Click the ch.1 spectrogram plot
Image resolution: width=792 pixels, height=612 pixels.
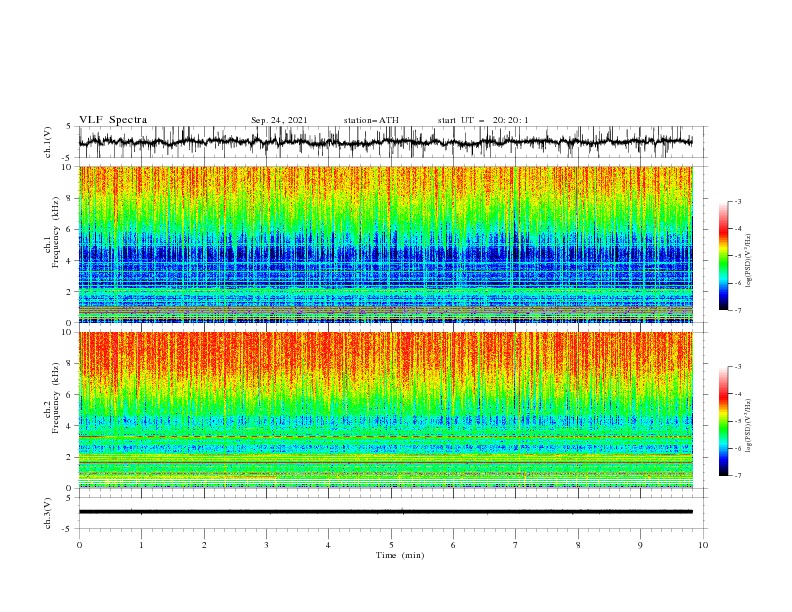[386, 244]
